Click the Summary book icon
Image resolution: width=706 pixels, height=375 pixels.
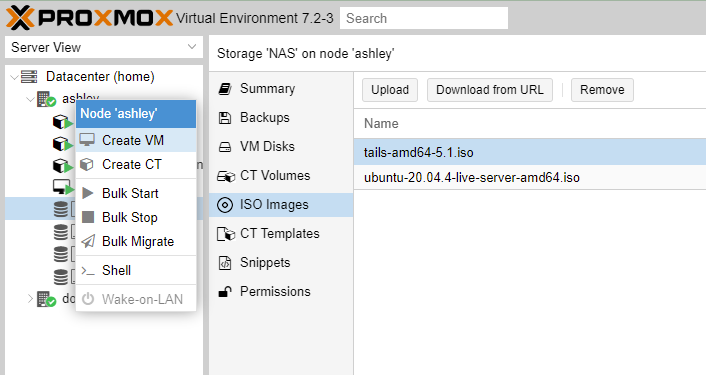(x=225, y=89)
